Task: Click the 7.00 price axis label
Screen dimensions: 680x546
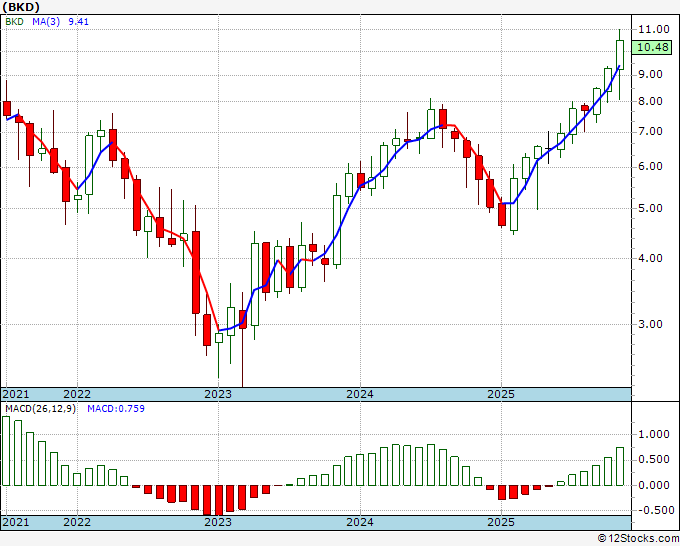Action: click(x=650, y=132)
